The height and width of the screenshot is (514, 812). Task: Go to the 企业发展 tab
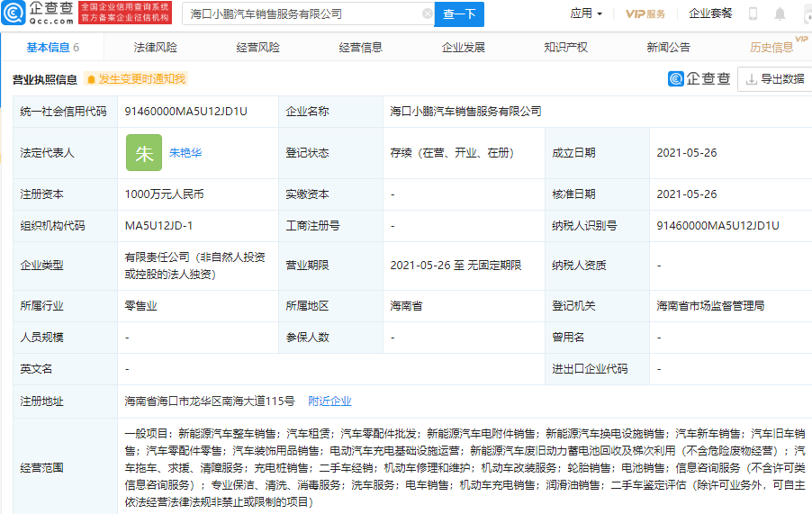pyautogui.click(x=464, y=48)
